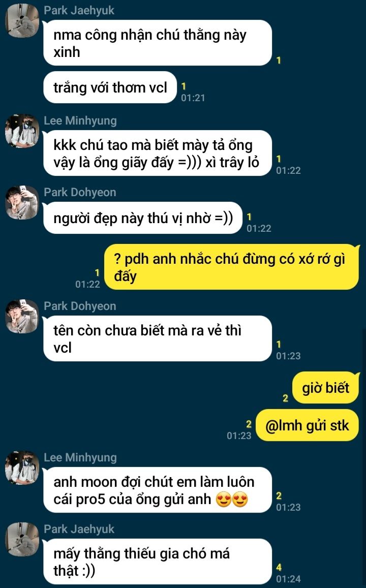Open Park Jaehyuk's avatar at top

click(x=22, y=21)
